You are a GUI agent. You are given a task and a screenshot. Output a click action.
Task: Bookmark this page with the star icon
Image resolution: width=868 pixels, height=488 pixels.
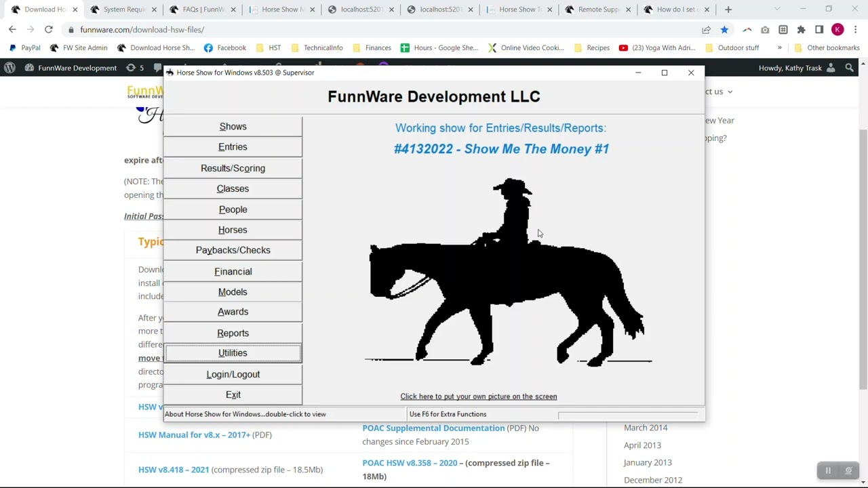click(724, 30)
